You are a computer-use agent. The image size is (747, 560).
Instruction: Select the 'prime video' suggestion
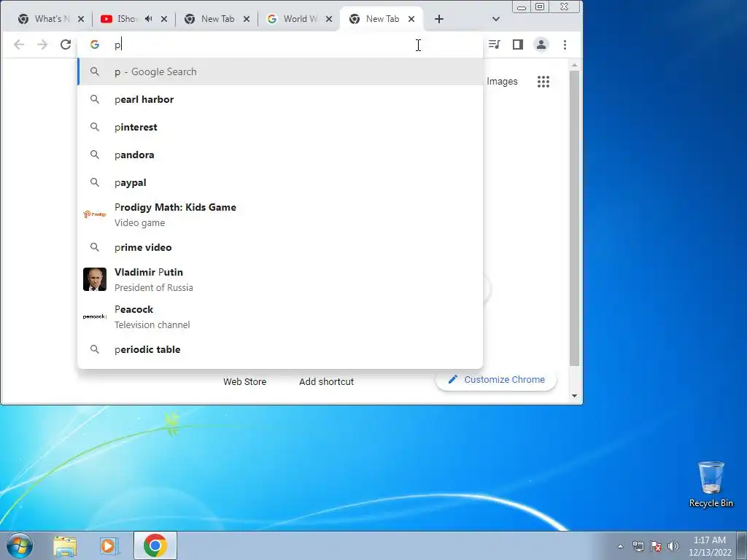(280, 247)
